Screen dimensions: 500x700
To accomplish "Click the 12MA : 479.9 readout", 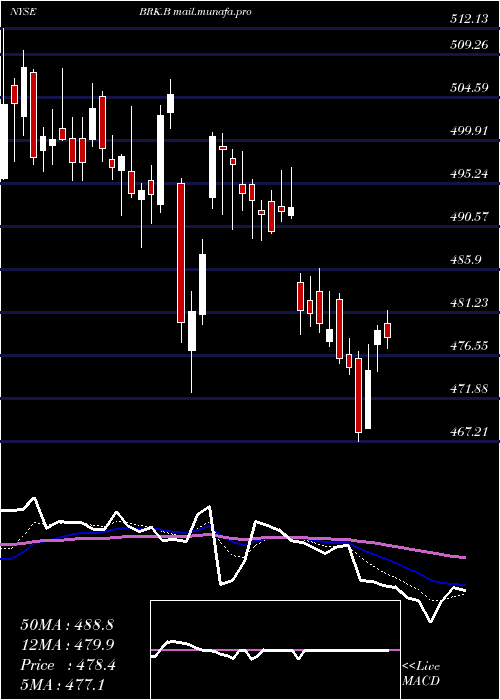I will [67, 645].
